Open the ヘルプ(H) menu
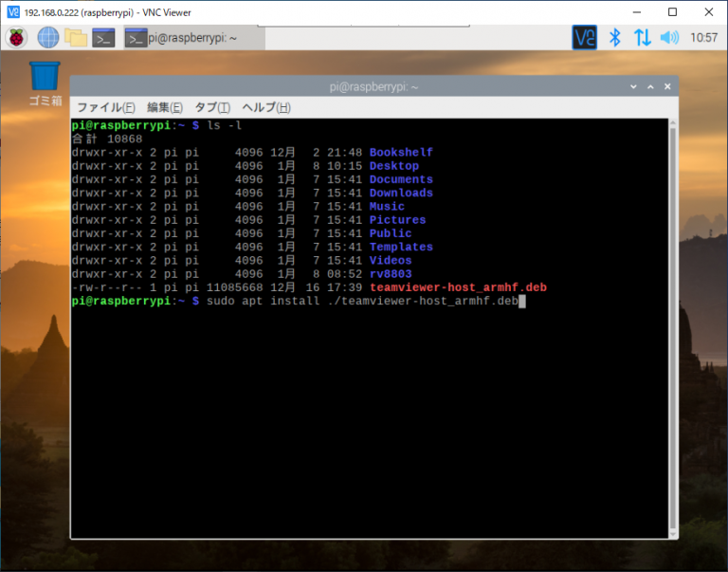The image size is (728, 572). (266, 107)
